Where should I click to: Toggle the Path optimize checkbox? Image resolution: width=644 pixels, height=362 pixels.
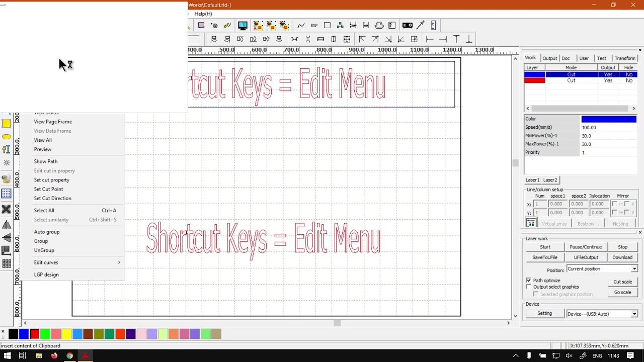click(x=529, y=280)
